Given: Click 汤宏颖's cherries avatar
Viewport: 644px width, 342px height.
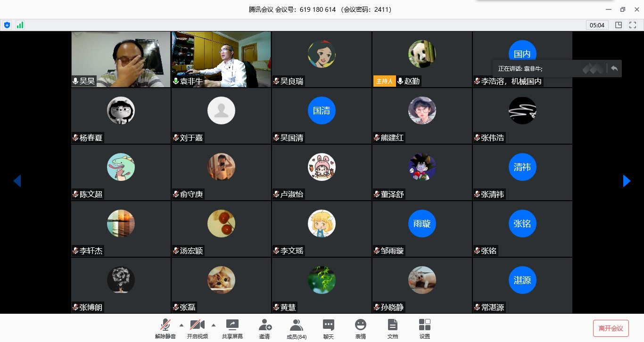Looking at the screenshot, I should pos(221,223).
